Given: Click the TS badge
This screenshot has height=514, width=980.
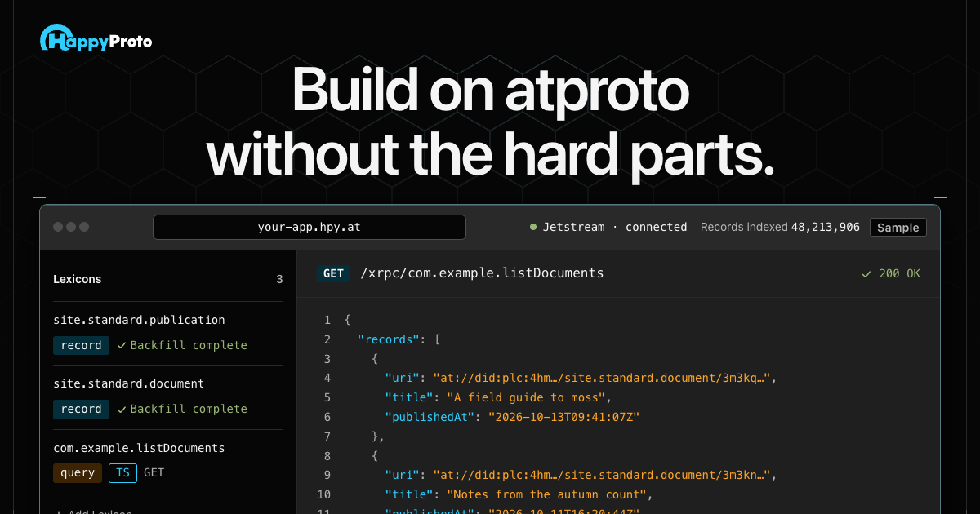Looking at the screenshot, I should pyautogui.click(x=122, y=472).
